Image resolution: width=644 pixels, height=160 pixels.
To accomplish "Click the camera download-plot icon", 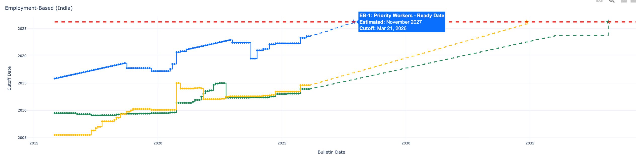I will [599, 1].
